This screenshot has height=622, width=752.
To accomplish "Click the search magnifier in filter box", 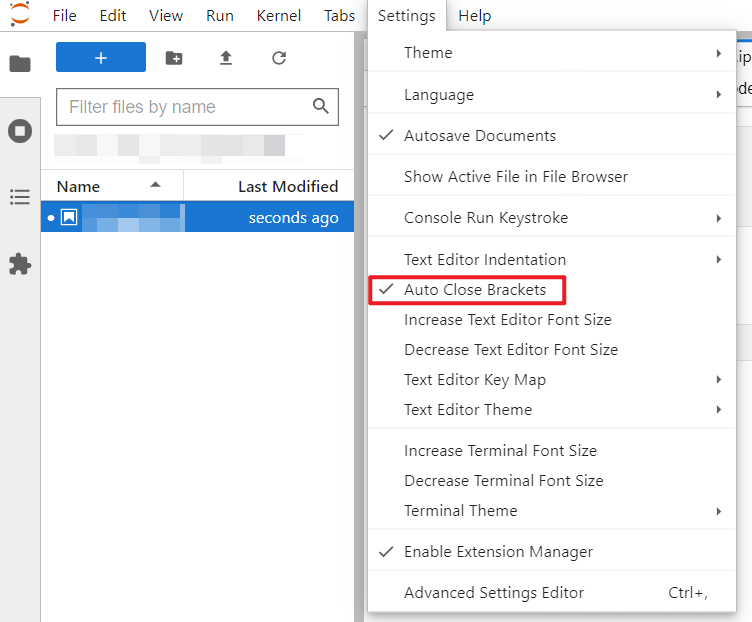I will point(321,106).
